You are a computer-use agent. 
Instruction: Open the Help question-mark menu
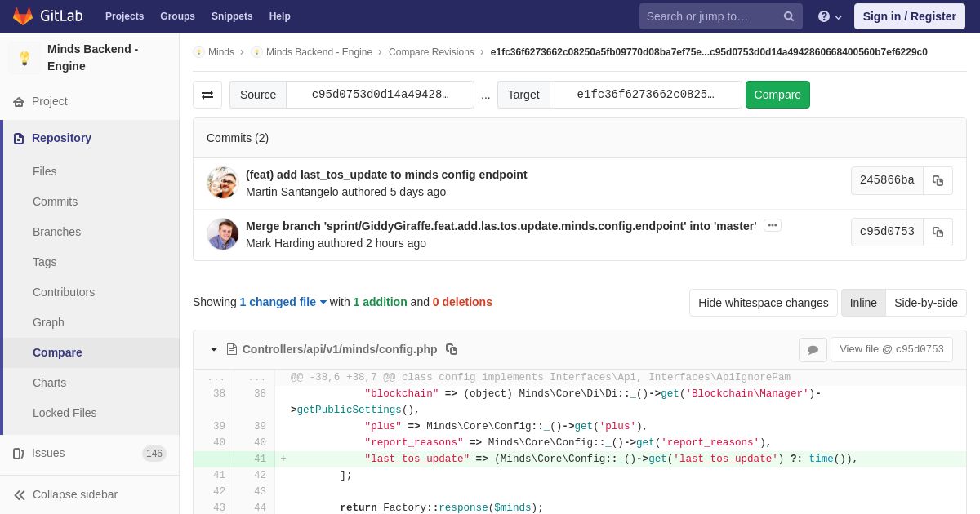pyautogui.click(x=830, y=16)
